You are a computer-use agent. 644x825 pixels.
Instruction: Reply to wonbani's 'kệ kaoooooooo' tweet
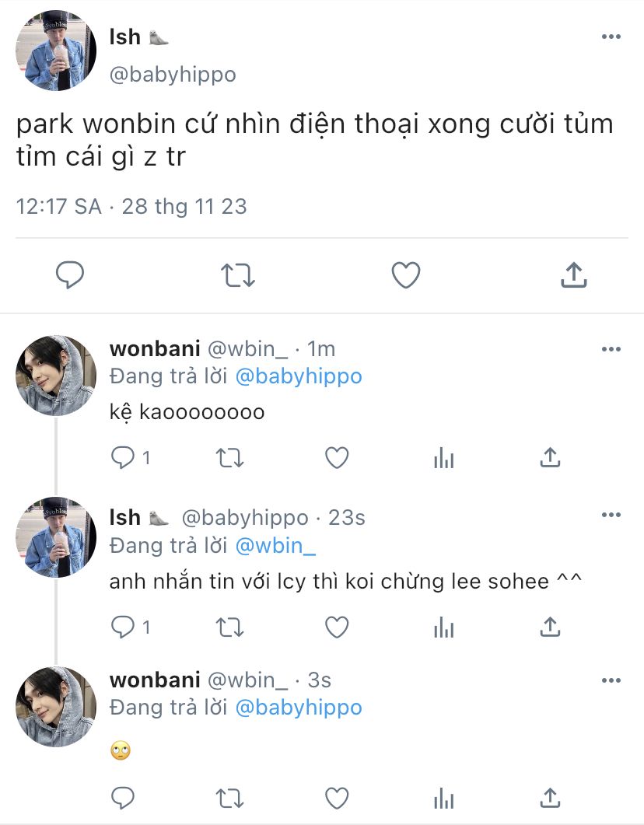point(123,458)
